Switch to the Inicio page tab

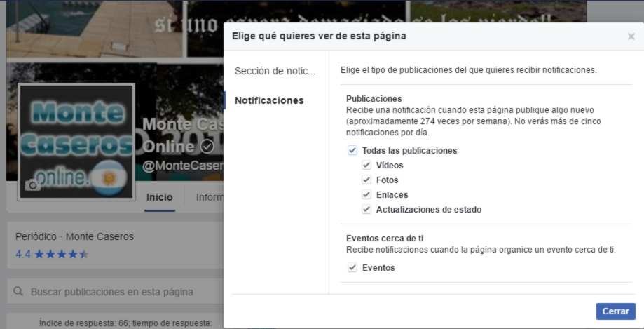tap(159, 197)
